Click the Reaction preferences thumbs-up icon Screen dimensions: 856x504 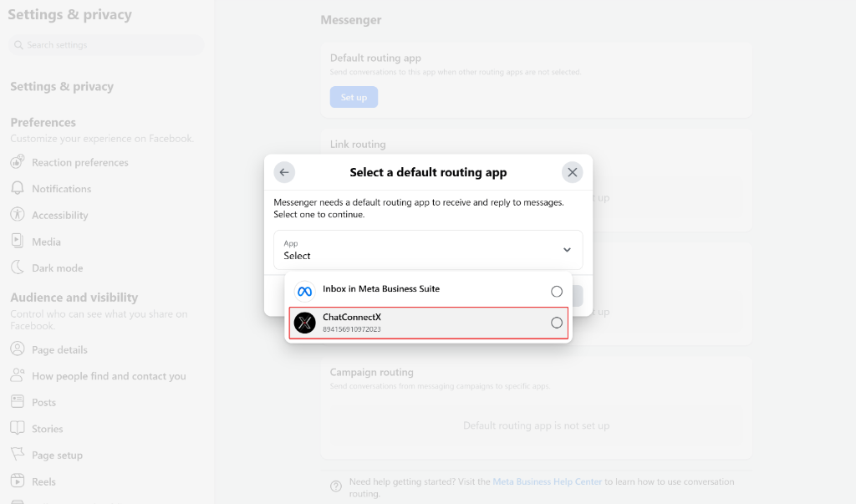click(x=18, y=161)
